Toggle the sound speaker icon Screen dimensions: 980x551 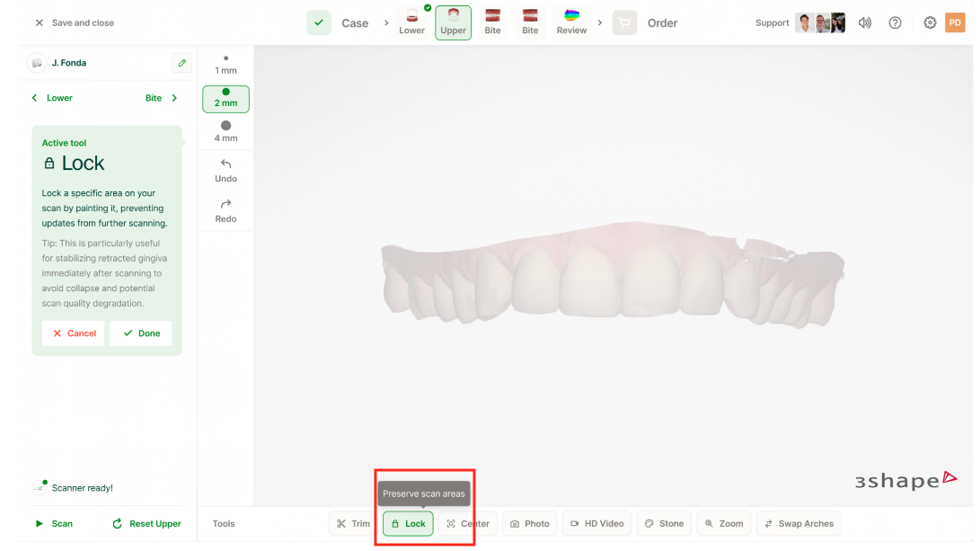point(864,22)
